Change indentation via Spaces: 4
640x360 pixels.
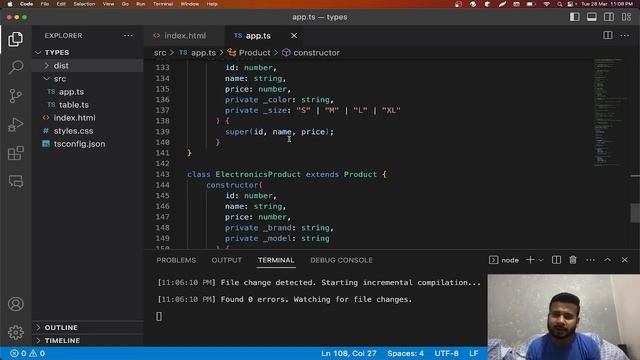(x=405, y=353)
